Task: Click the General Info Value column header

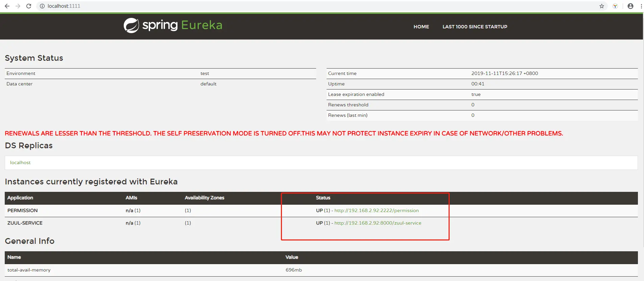Action: (x=292, y=257)
